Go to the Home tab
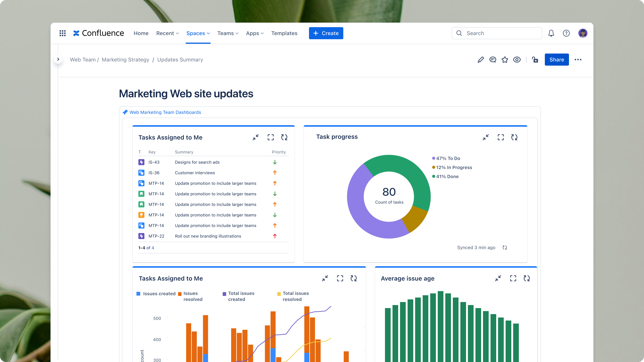644x362 pixels. 141,33
